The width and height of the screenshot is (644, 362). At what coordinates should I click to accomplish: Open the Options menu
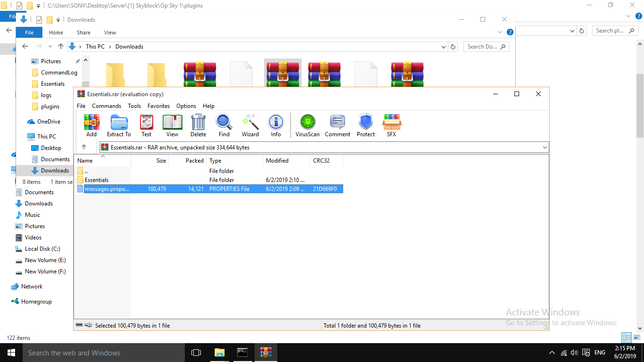[186, 106]
